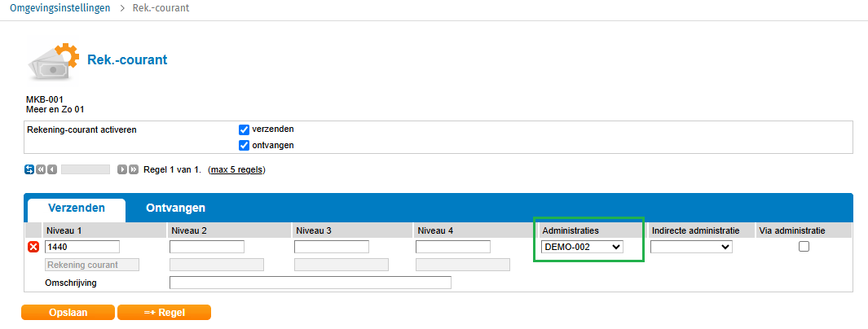The width and height of the screenshot is (868, 329).
Task: Go to the next row
Action: click(x=122, y=169)
